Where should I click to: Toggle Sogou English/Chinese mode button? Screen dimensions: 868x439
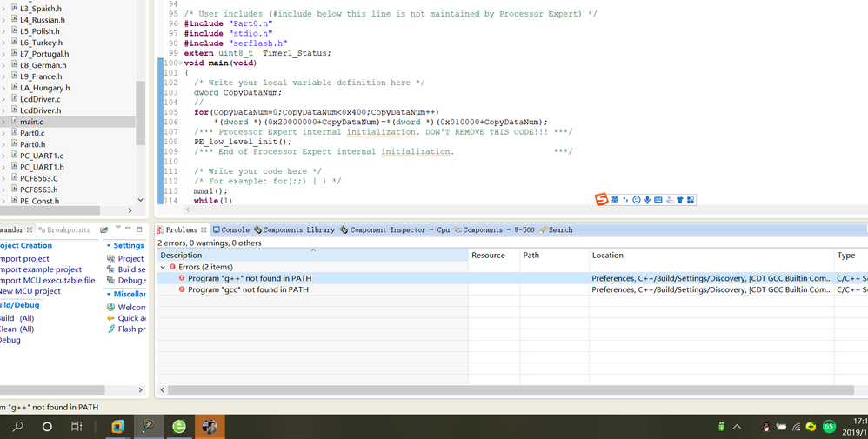coord(614,200)
